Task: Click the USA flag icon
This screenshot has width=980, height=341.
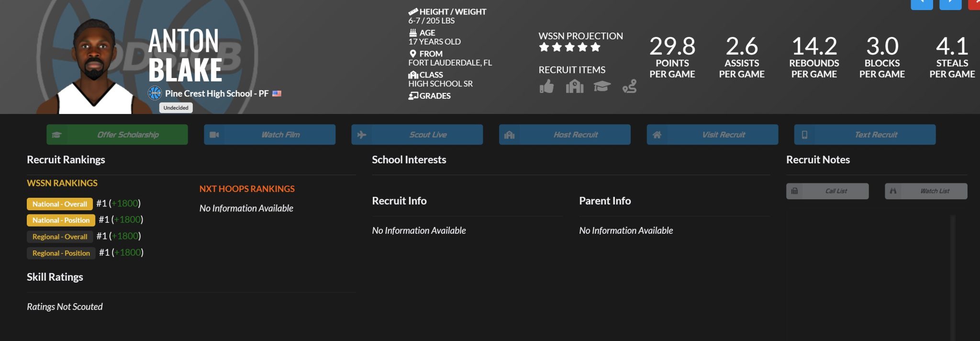Action: pos(277,94)
